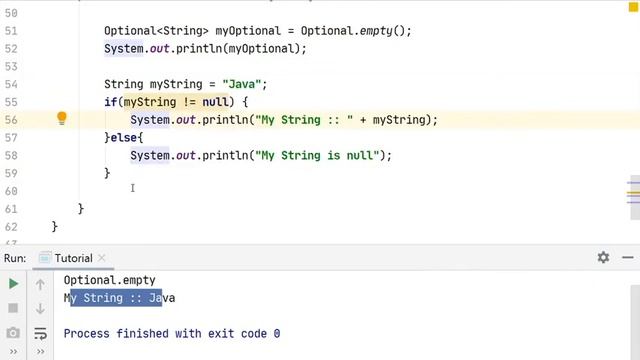Click the yellow inspection warning indicator
Image resolution: width=640 pixels, height=360 pixels.
pos(633,7)
